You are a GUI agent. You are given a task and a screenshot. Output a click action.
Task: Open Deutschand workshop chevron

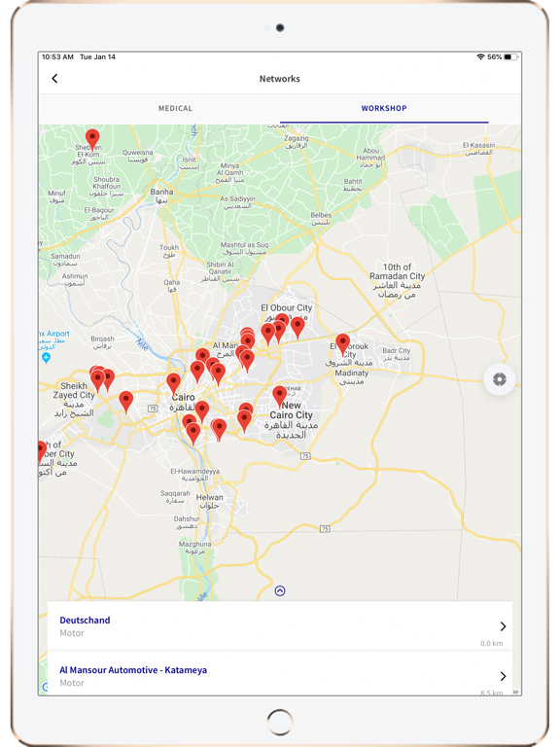click(503, 626)
